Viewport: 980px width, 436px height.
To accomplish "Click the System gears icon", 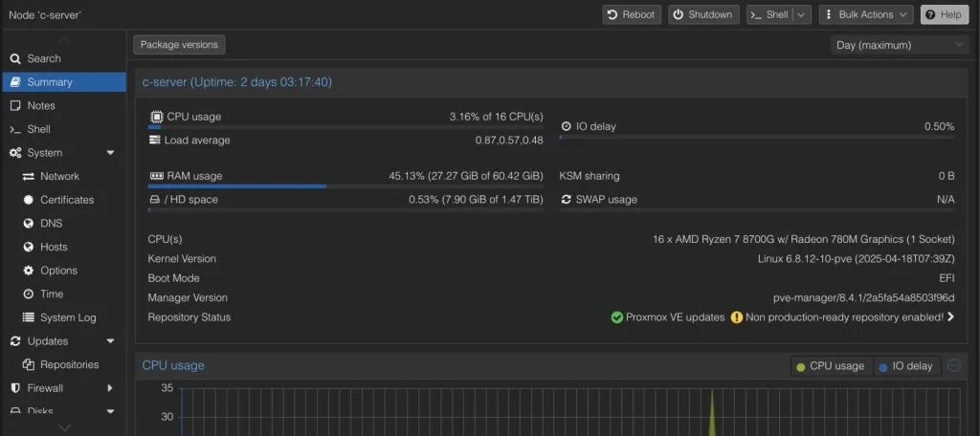I will [15, 153].
